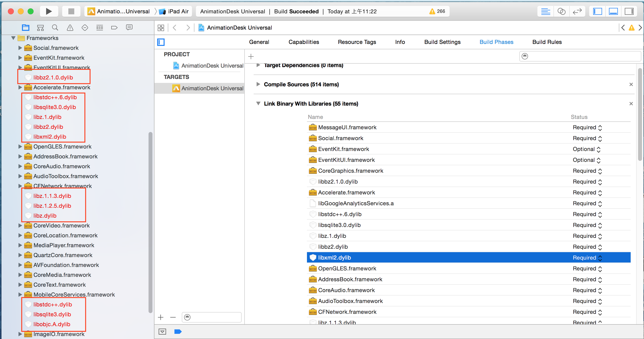Click the targets filter field
This screenshot has width=644, height=339.
coord(211,317)
